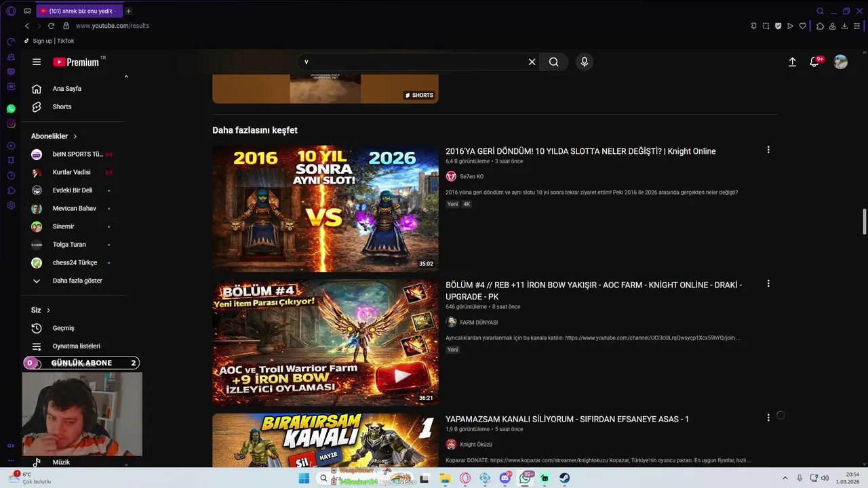The height and width of the screenshot is (488, 868).
Task: Open browser downloads icon
Action: 844,26
